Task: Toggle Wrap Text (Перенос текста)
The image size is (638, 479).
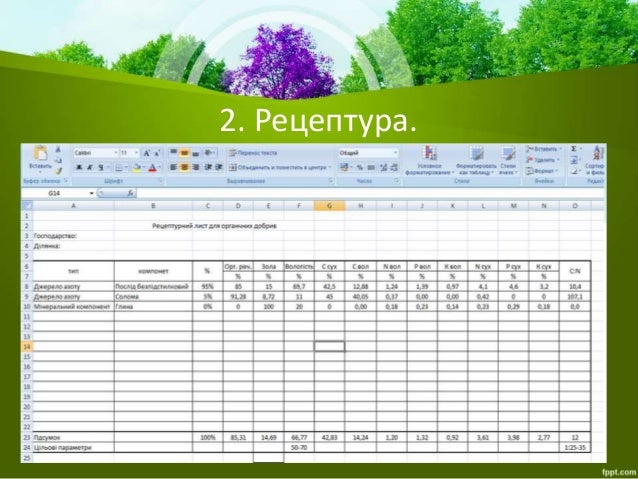Action: pos(253,153)
